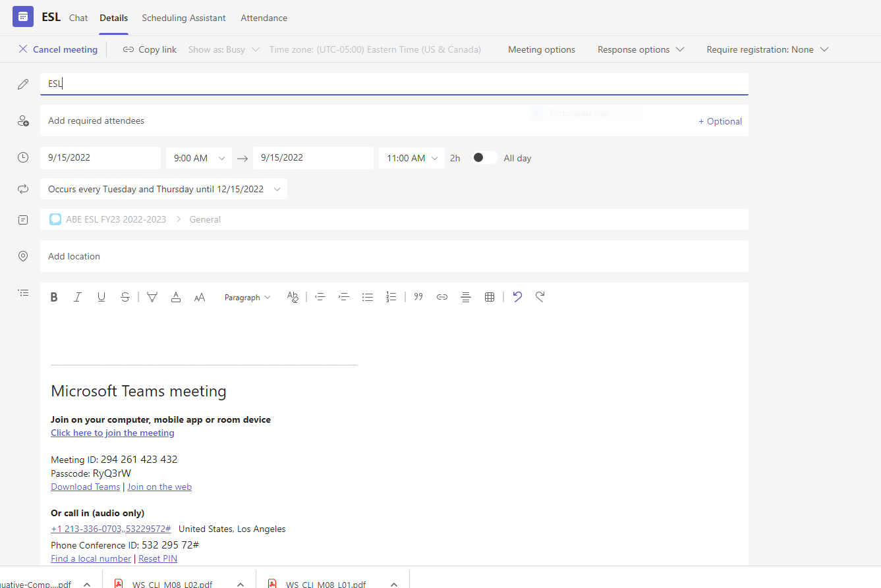The width and height of the screenshot is (881, 588).
Task: Click the ESL meeting title field
Action: [394, 84]
